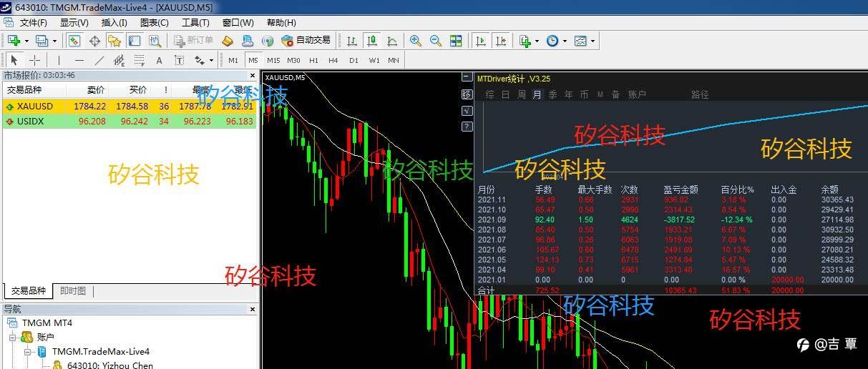The height and width of the screenshot is (369, 868).
Task: Select the D1 timeframe button
Action: (x=353, y=60)
